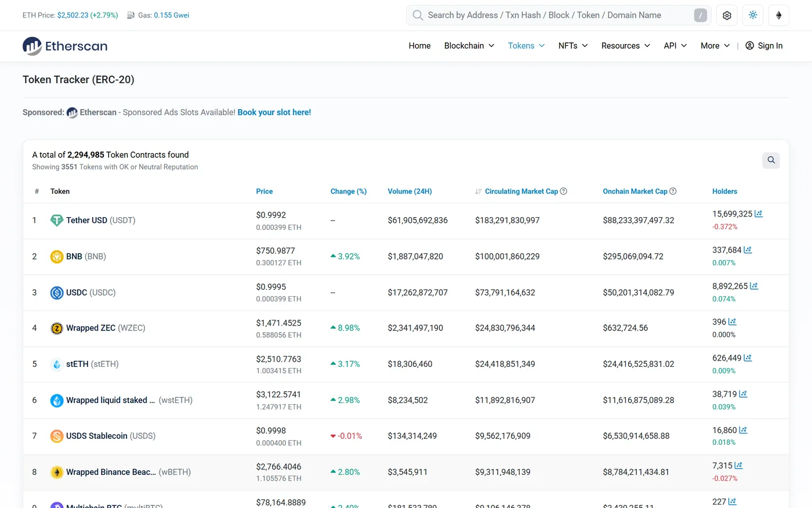812x508 pixels.
Task: Click the Etherscan logo
Action: tap(65, 46)
